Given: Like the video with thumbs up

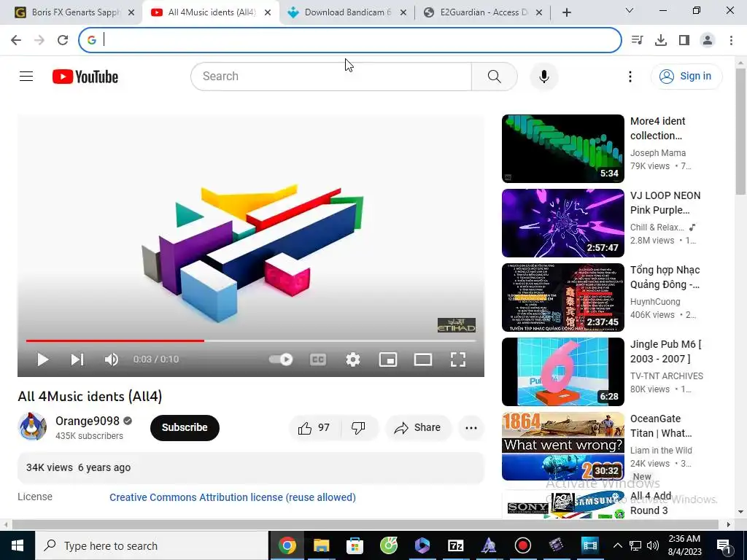Looking at the screenshot, I should coord(314,427).
